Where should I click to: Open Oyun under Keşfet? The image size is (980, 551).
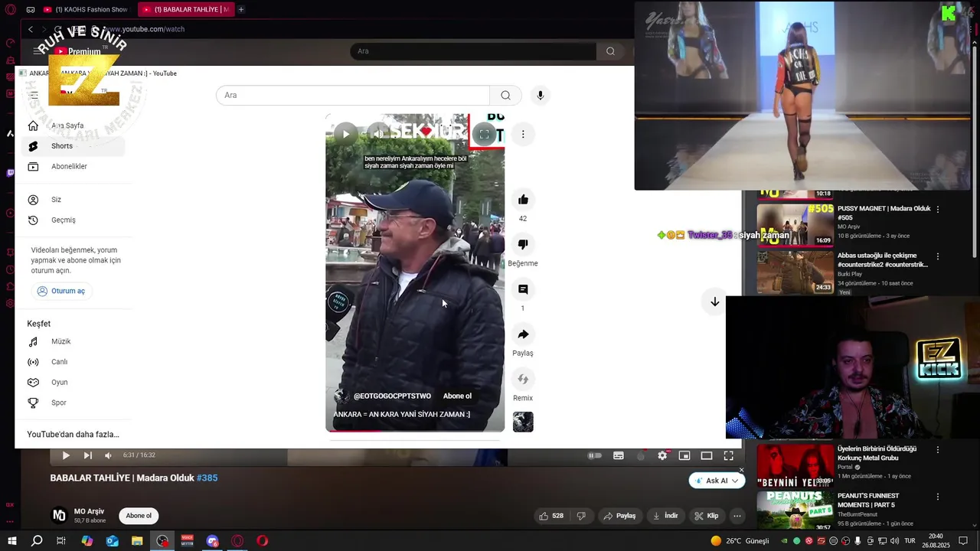73,382
